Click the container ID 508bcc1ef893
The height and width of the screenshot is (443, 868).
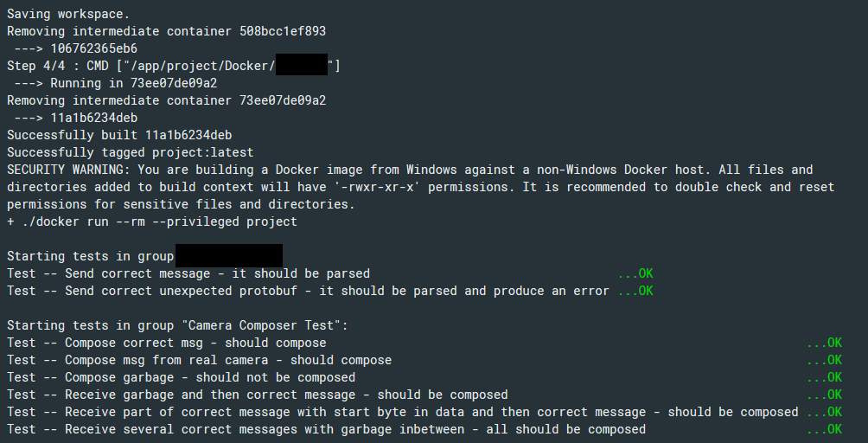point(283,31)
